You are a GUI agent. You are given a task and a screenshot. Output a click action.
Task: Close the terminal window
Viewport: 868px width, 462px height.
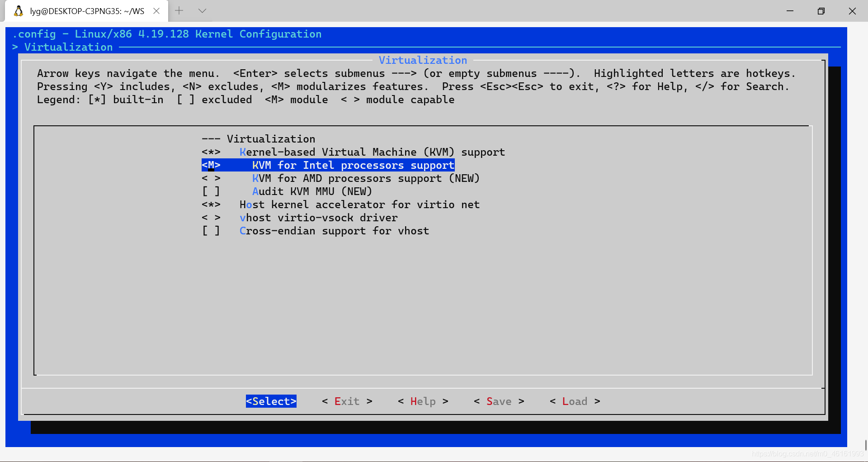852,11
